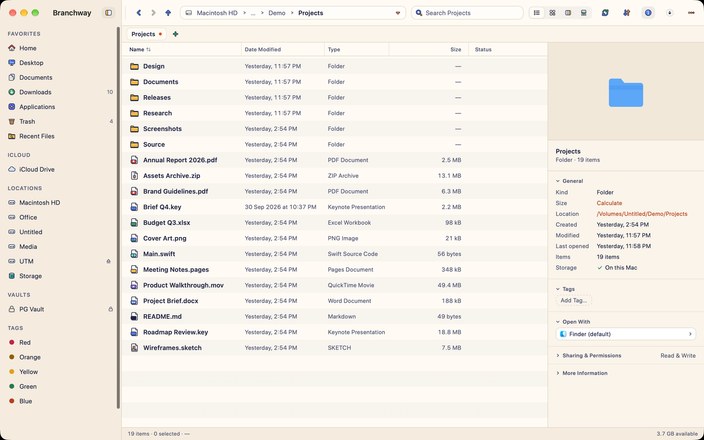Viewport: 704px width, 440px height.
Task: Select the Design folder icon
Action: [x=134, y=66]
